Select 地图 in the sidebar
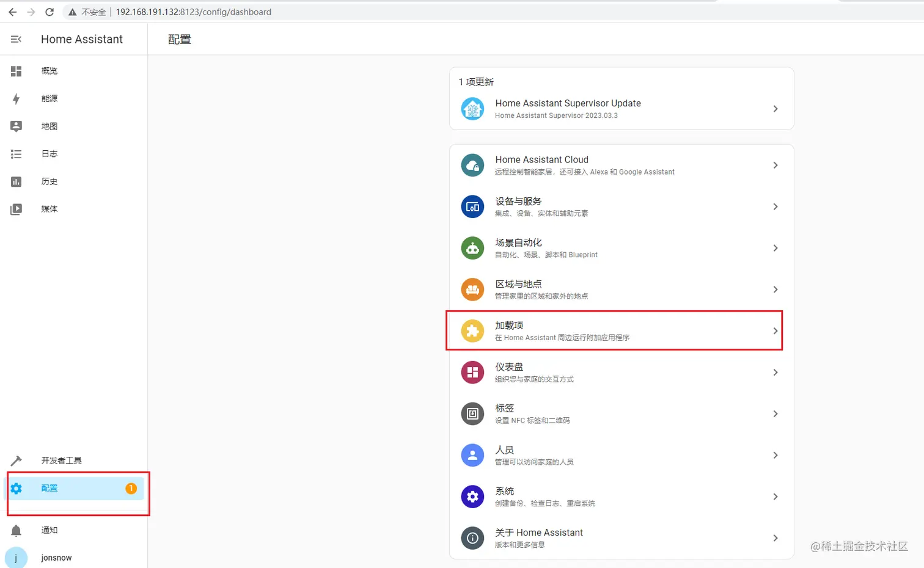Screen dimensions: 924x568 coord(50,126)
